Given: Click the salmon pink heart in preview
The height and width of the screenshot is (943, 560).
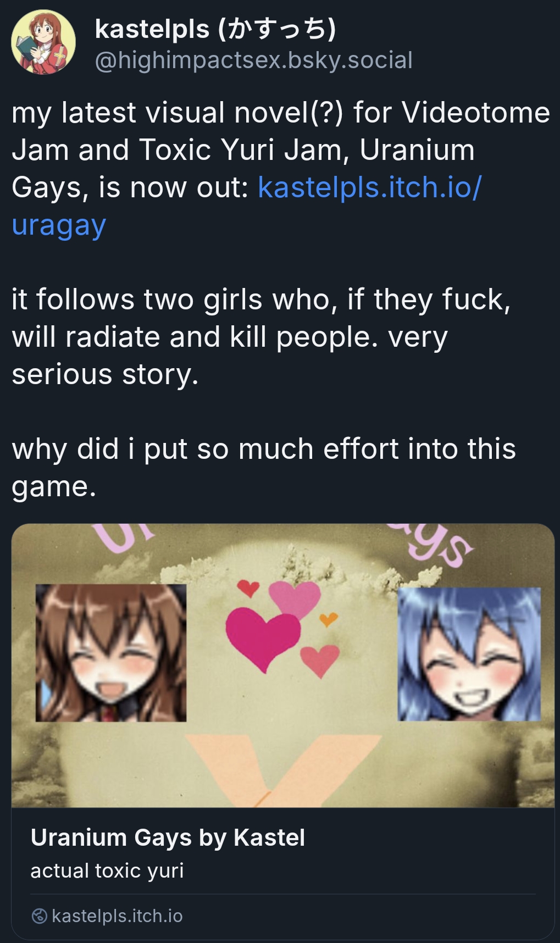Looking at the screenshot, I should click(x=320, y=661).
